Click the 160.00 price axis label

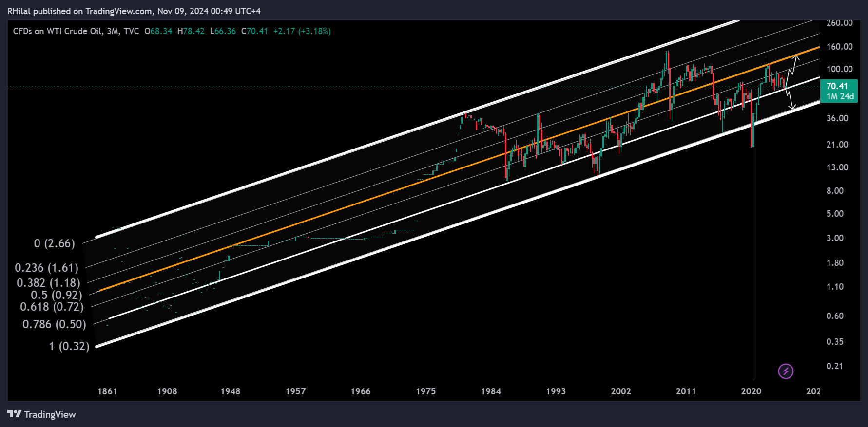coord(840,47)
